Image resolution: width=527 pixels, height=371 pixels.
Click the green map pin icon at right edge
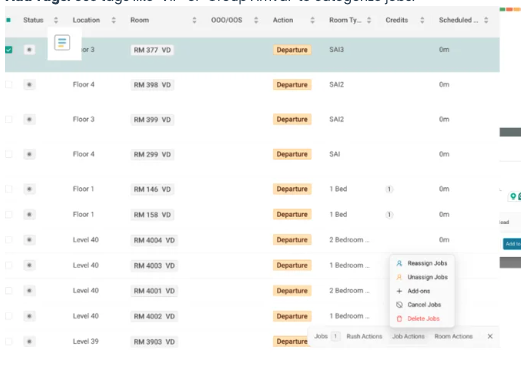tap(513, 196)
